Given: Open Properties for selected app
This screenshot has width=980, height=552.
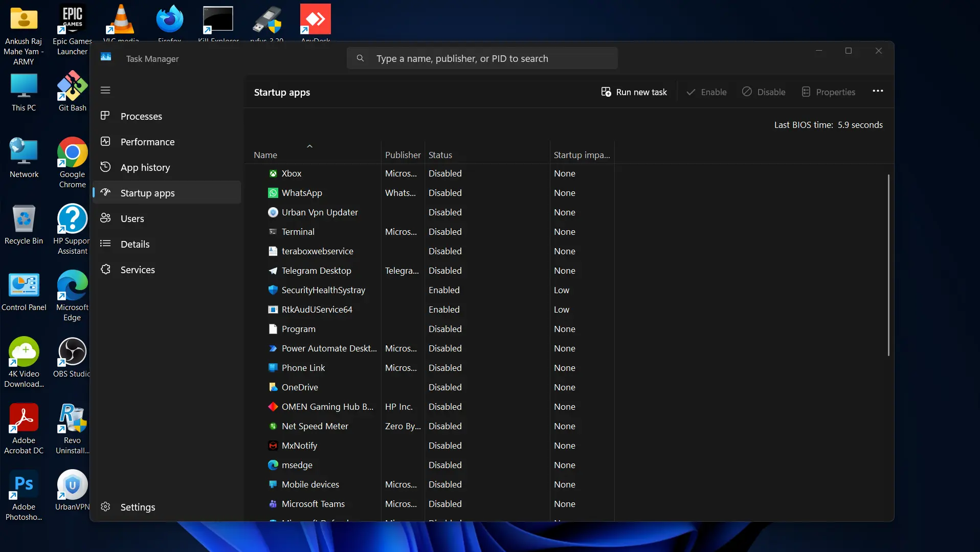Looking at the screenshot, I should point(828,92).
